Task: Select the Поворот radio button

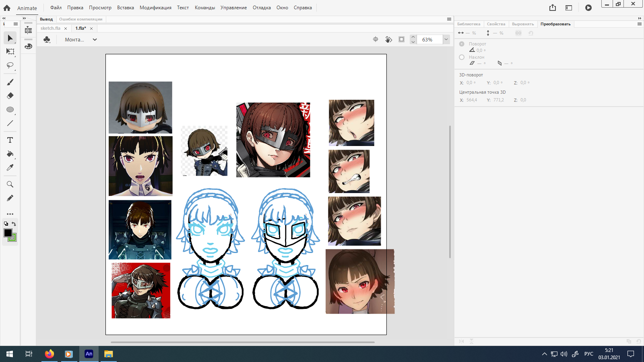Action: [x=462, y=44]
